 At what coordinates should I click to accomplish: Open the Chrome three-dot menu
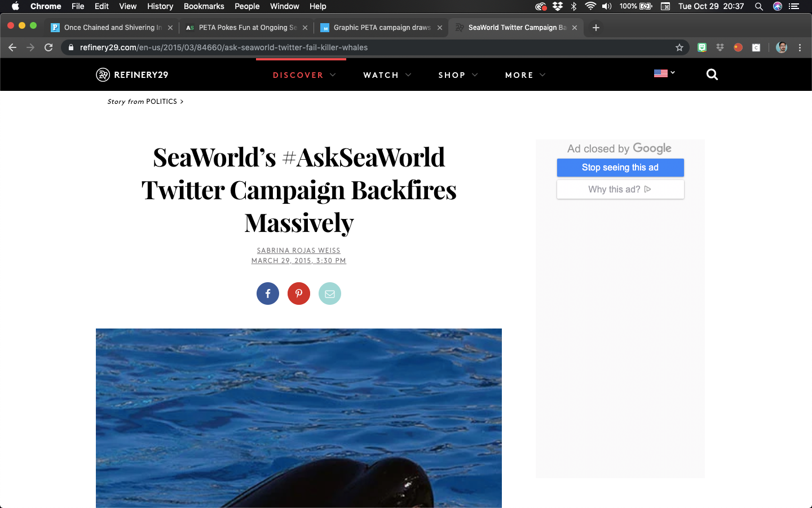click(x=800, y=47)
